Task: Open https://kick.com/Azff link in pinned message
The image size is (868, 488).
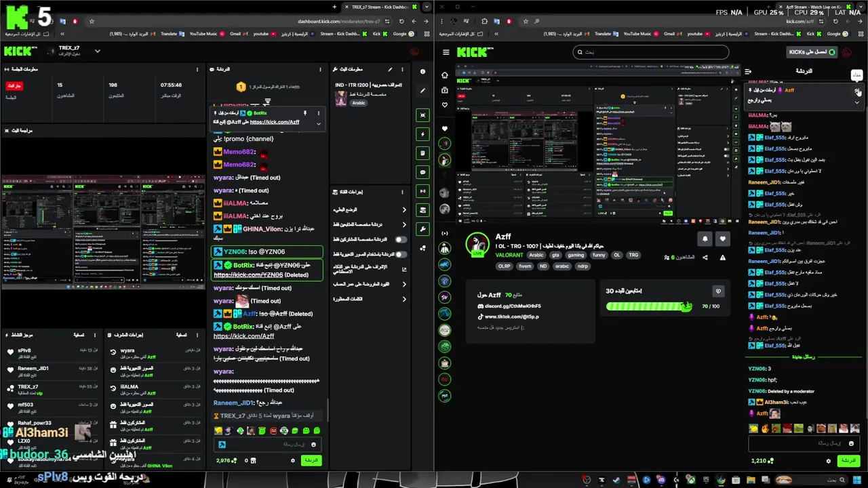Action: (274, 122)
